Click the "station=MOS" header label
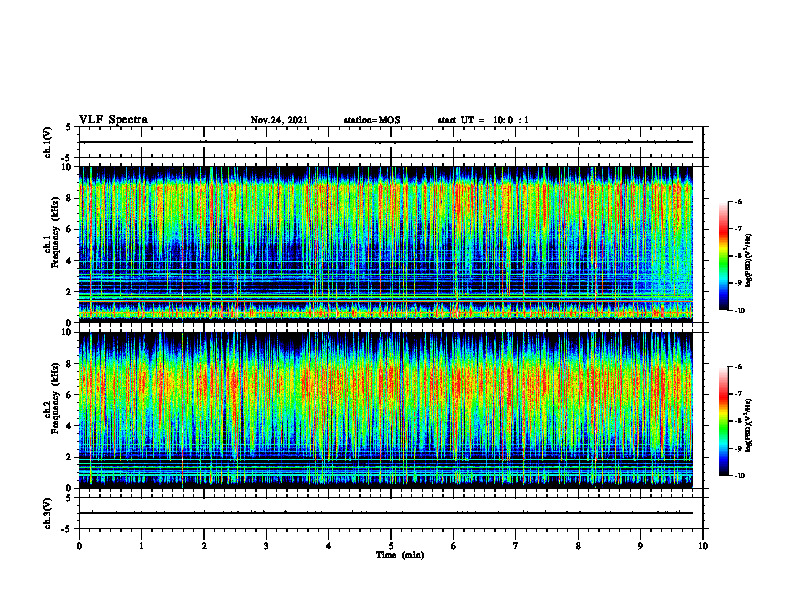The image size is (792, 612). click(x=372, y=120)
